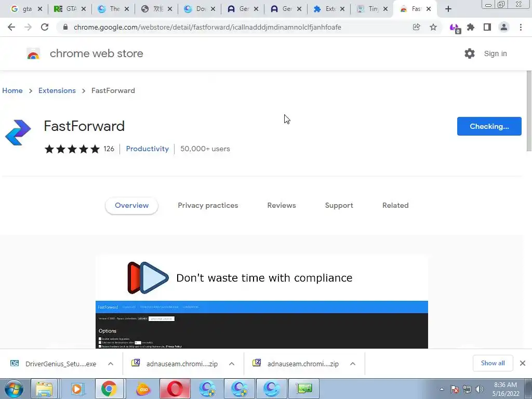532x399 pixels.
Task: Go forward to the next page
Action: [28, 27]
